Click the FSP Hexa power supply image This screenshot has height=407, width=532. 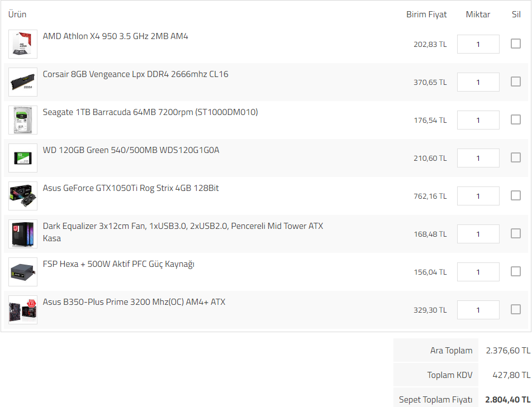tap(23, 272)
